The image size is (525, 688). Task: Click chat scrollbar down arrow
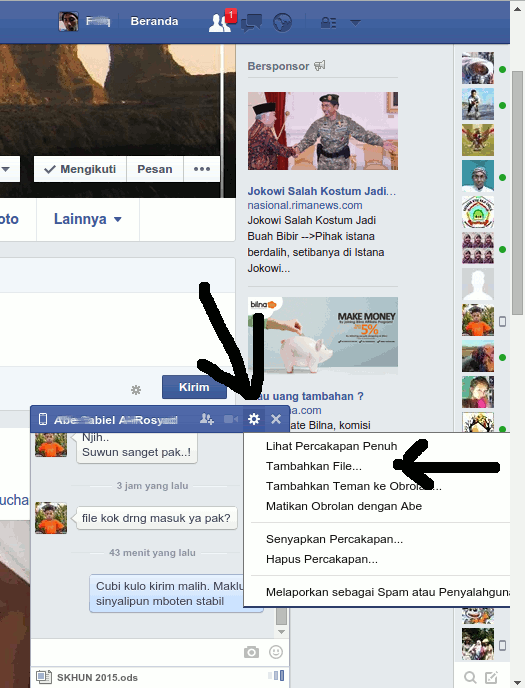coord(282,632)
